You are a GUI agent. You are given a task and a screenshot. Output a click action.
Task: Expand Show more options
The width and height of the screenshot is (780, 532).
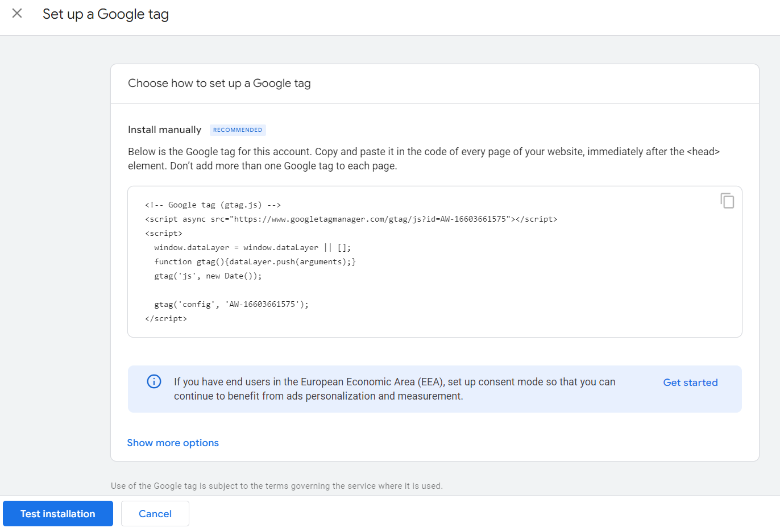173,443
